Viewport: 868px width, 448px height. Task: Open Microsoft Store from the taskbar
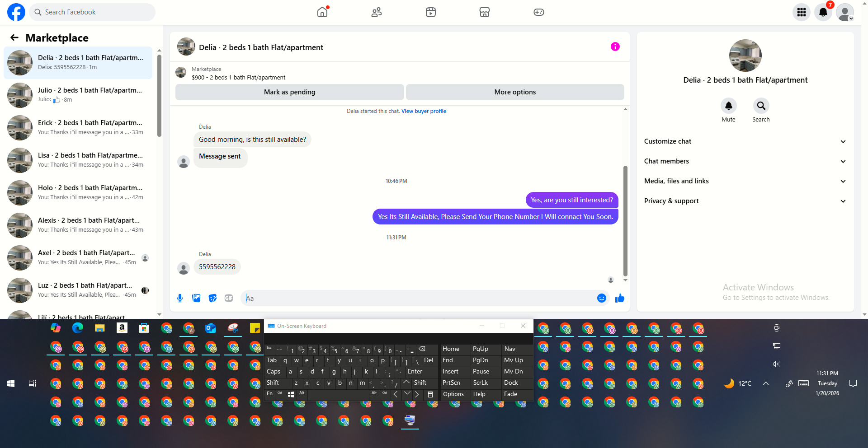pos(144,328)
